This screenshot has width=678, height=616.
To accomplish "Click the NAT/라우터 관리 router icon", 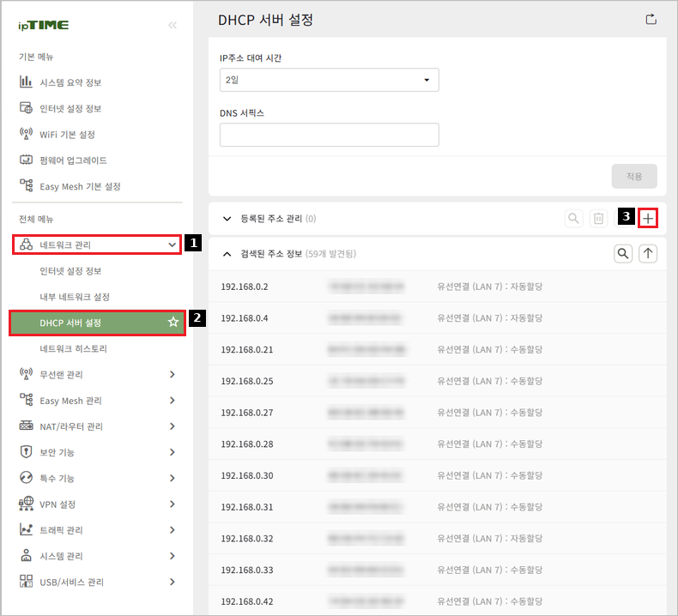I will 26,426.
